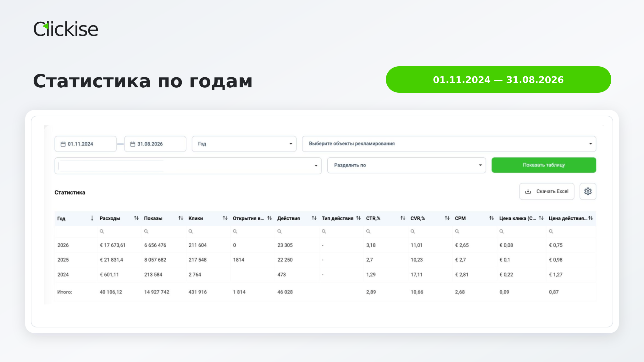
Task: Click the impressions value 8 057 682
Action: click(155, 260)
